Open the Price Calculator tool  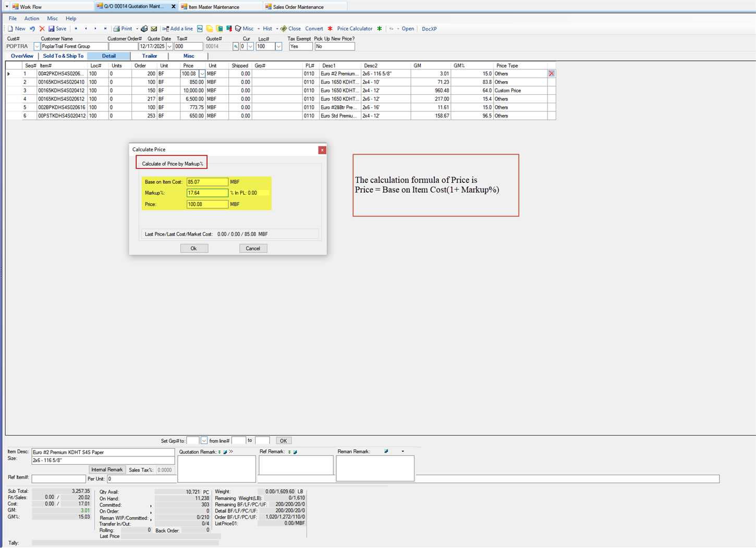point(355,29)
